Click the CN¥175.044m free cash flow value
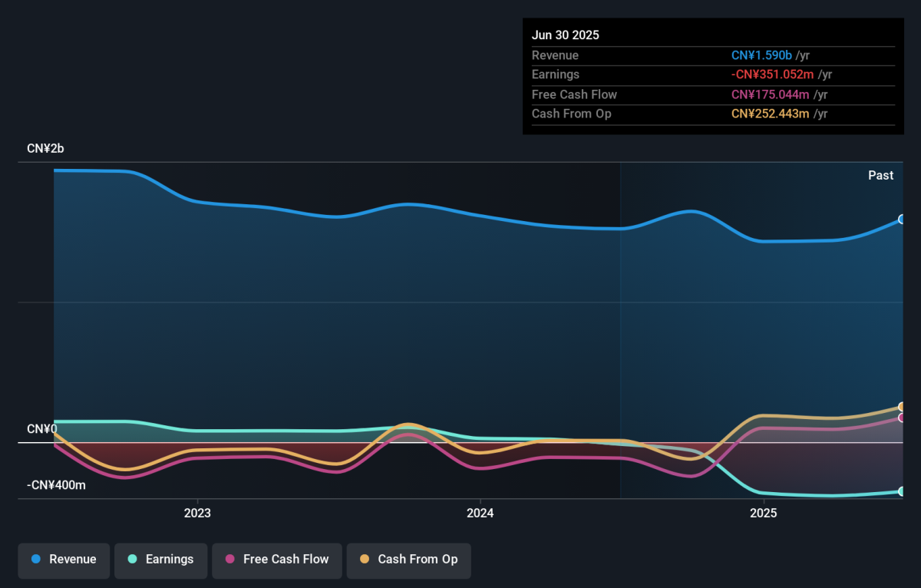921x588 pixels. [x=770, y=94]
